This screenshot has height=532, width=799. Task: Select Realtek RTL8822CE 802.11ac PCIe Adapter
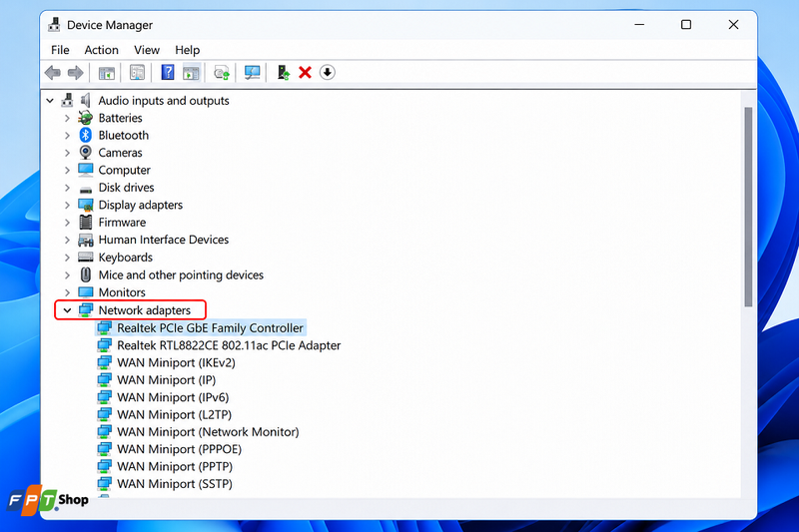tap(229, 345)
